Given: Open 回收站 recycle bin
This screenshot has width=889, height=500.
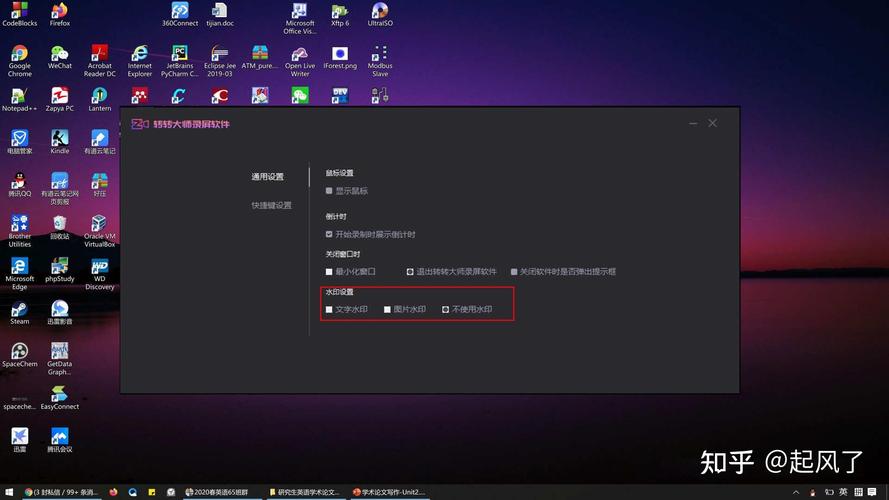Looking at the screenshot, I should click(60, 227).
